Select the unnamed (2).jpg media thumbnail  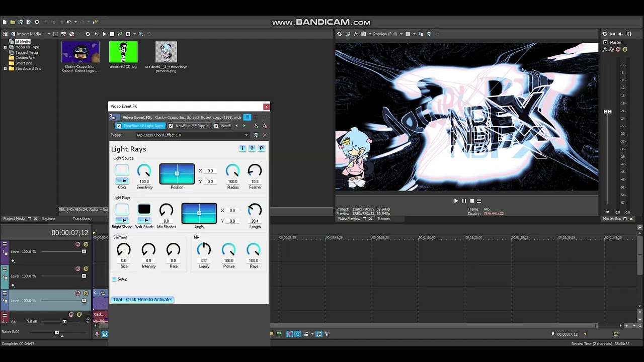123,52
